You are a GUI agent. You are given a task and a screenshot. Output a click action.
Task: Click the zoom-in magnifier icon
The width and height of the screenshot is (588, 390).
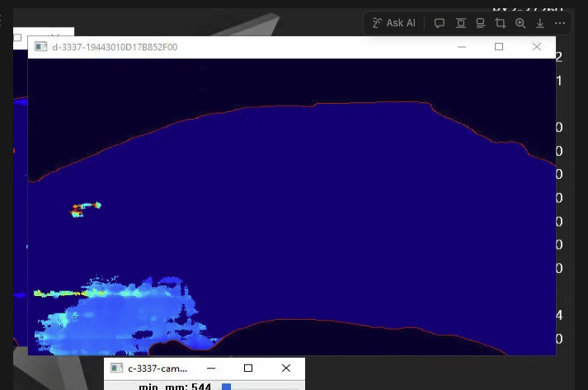click(x=520, y=23)
